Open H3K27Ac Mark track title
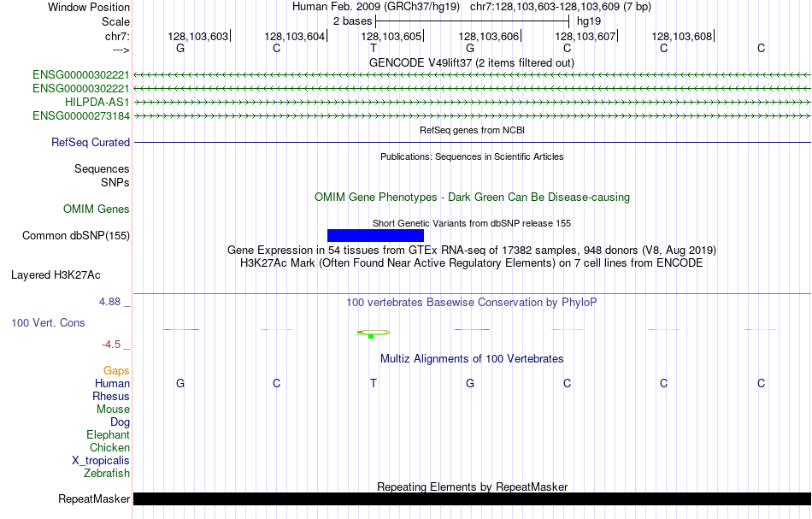 [472, 262]
